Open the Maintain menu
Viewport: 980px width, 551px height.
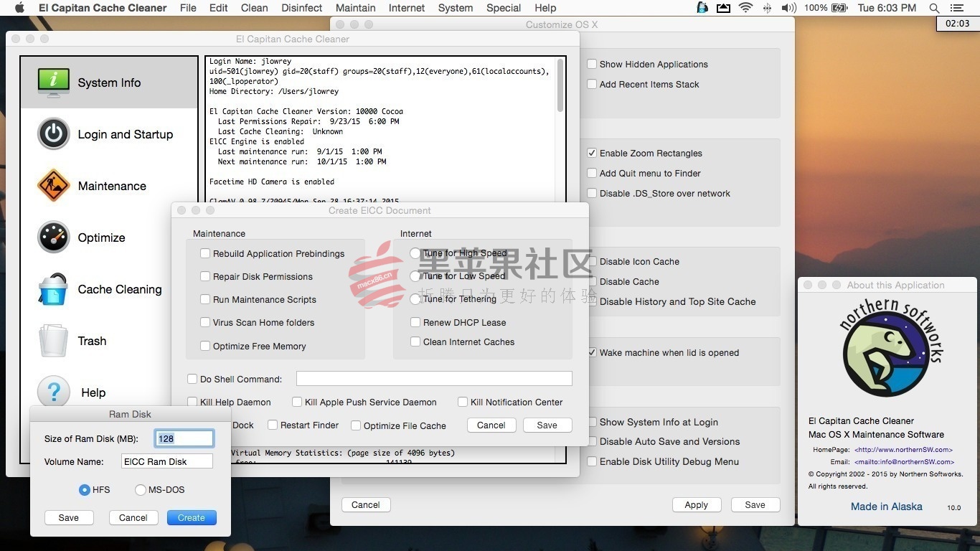pyautogui.click(x=355, y=8)
